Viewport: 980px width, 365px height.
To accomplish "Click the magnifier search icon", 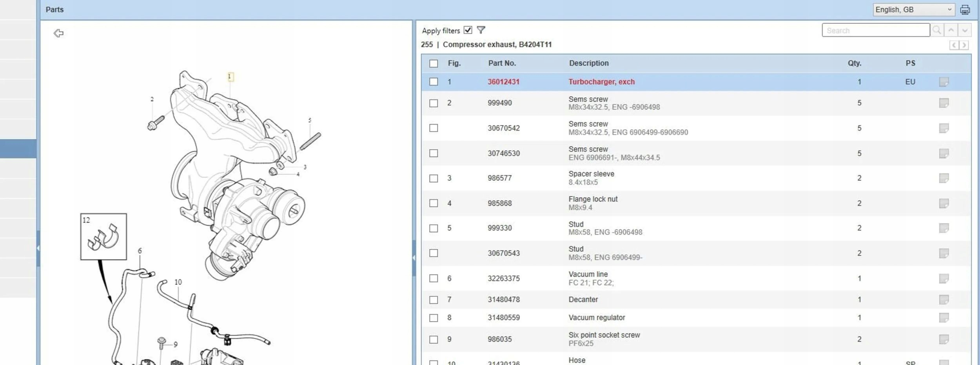I will tap(937, 30).
